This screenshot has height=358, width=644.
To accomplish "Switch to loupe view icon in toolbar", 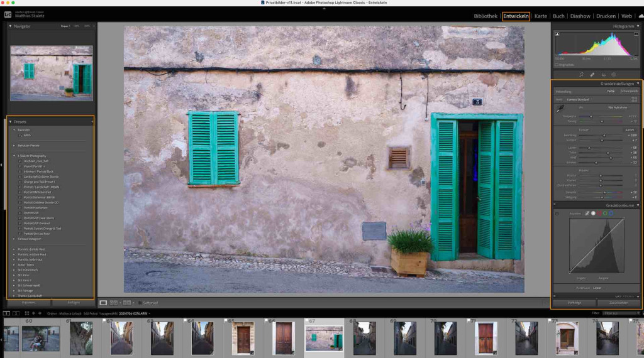I will 104,303.
